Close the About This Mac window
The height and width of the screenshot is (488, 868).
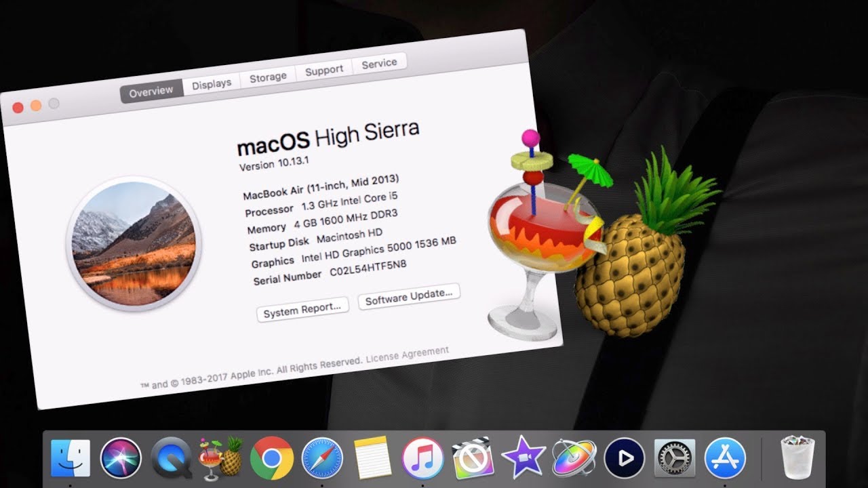(18, 107)
